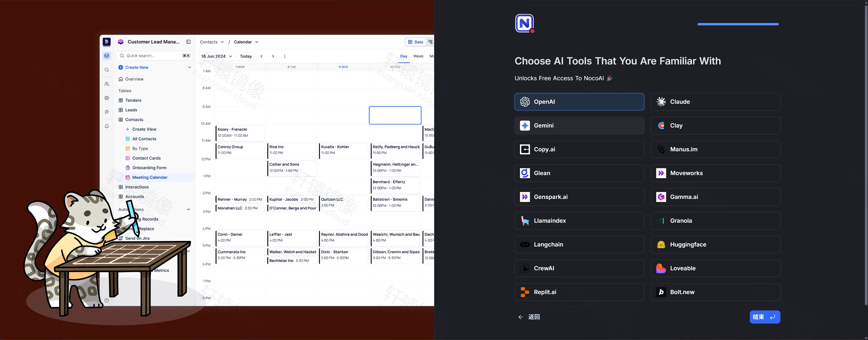Go back with the 返回 link
868x340 pixels.
click(x=529, y=317)
